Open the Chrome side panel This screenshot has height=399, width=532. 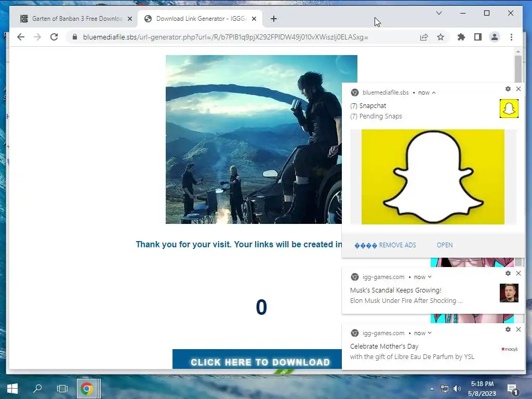478,37
